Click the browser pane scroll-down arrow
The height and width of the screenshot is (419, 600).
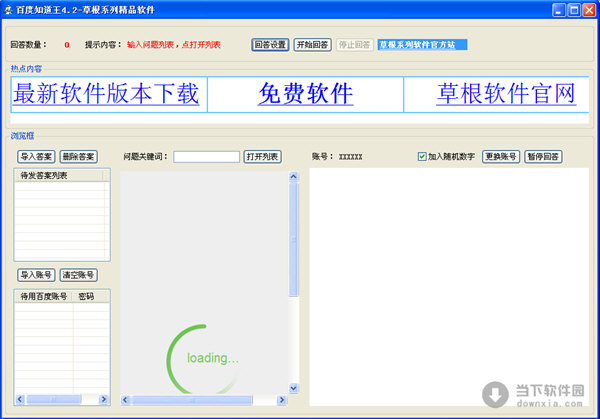click(293, 388)
